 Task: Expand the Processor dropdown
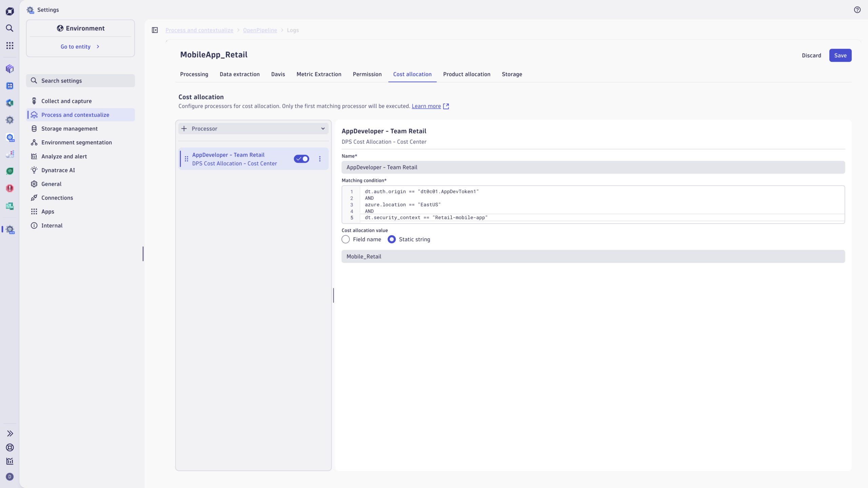322,128
